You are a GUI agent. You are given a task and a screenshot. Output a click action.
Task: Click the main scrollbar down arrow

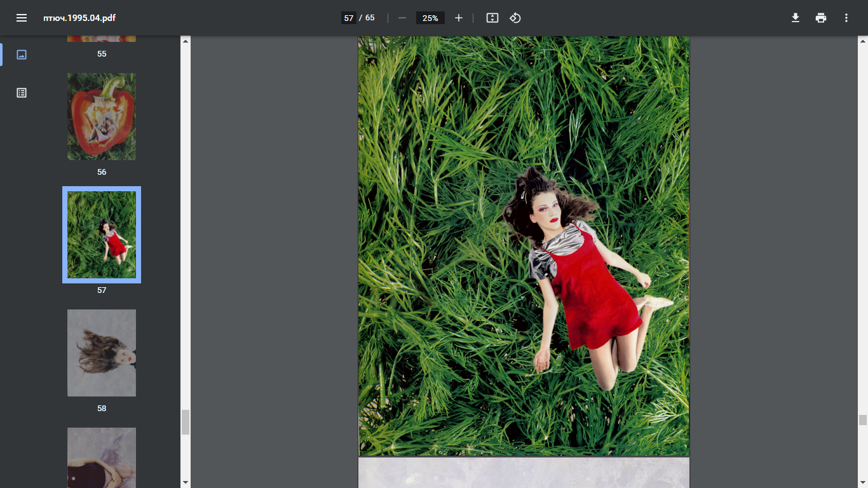click(x=862, y=483)
